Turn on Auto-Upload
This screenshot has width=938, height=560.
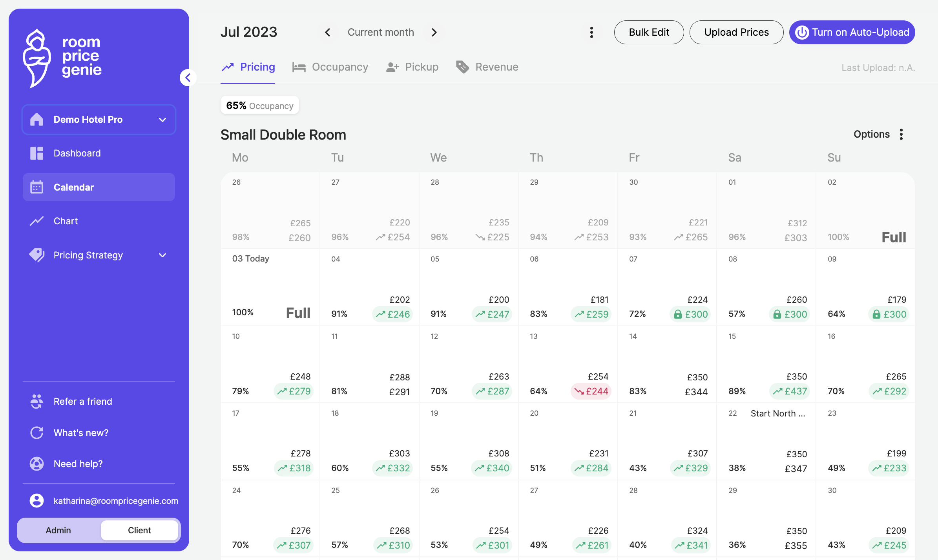point(852,33)
